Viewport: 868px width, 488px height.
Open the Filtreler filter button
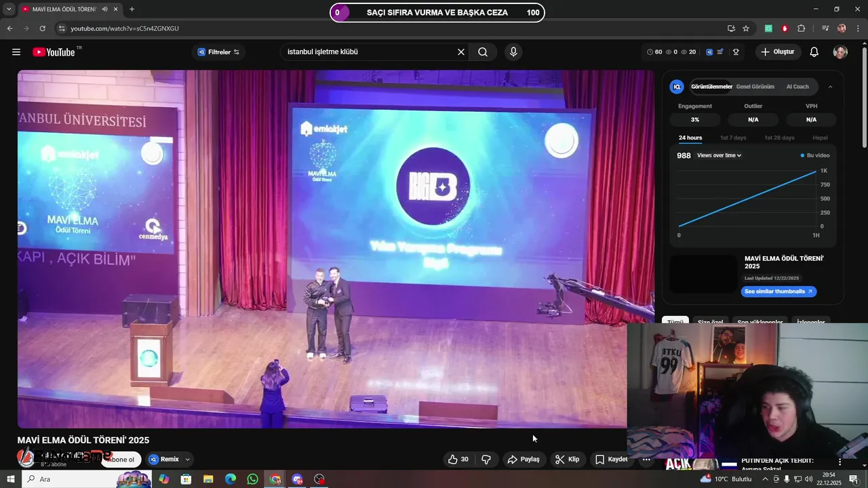point(218,52)
